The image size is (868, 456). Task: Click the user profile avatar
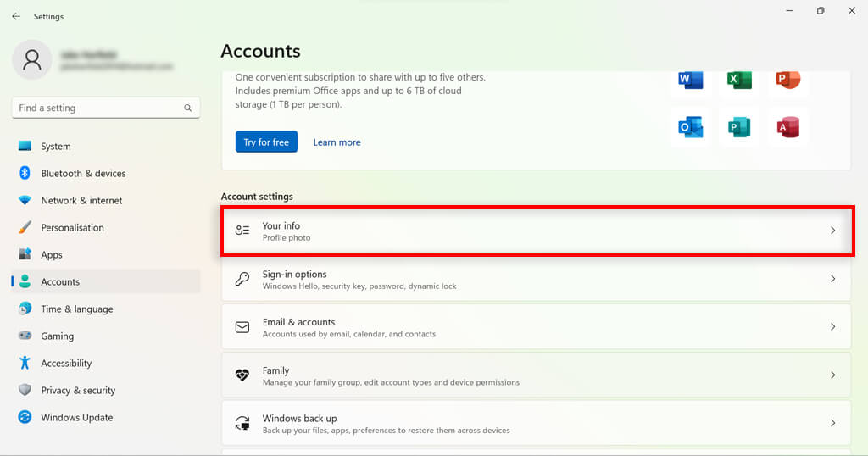pos(32,59)
